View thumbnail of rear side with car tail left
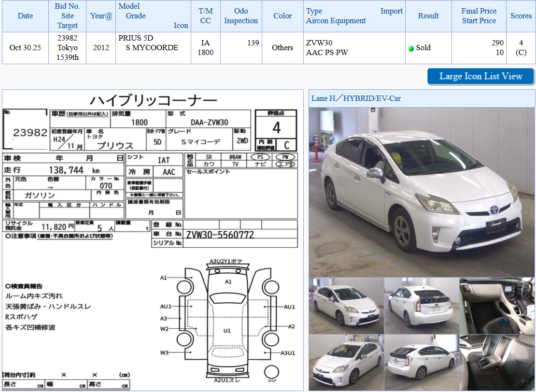536x392 pixels. 422,363
